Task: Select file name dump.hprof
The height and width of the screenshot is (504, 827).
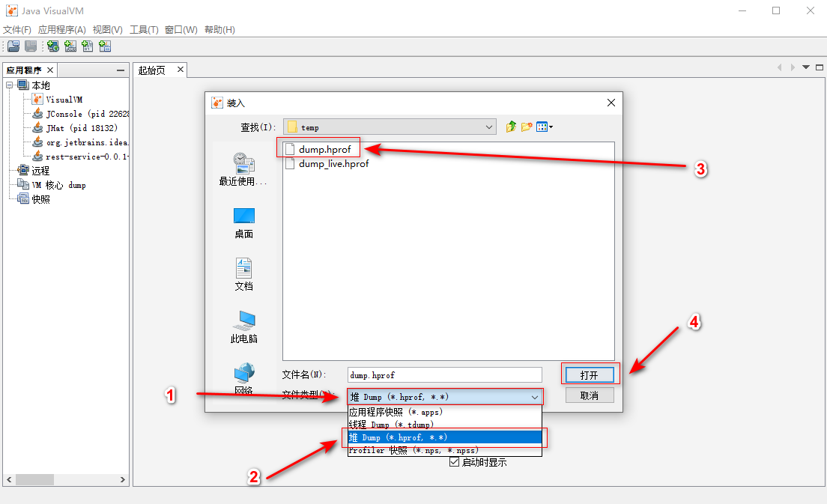Action: coord(324,150)
